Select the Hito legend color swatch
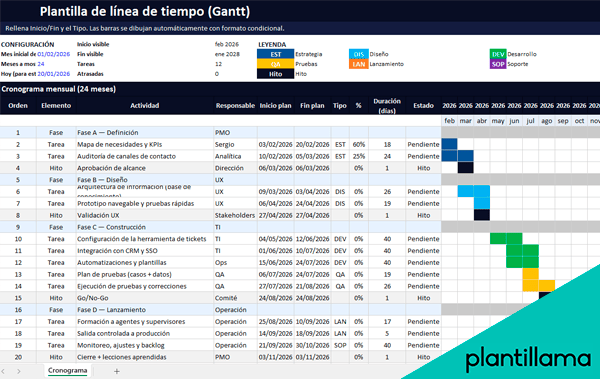 [x=276, y=74]
